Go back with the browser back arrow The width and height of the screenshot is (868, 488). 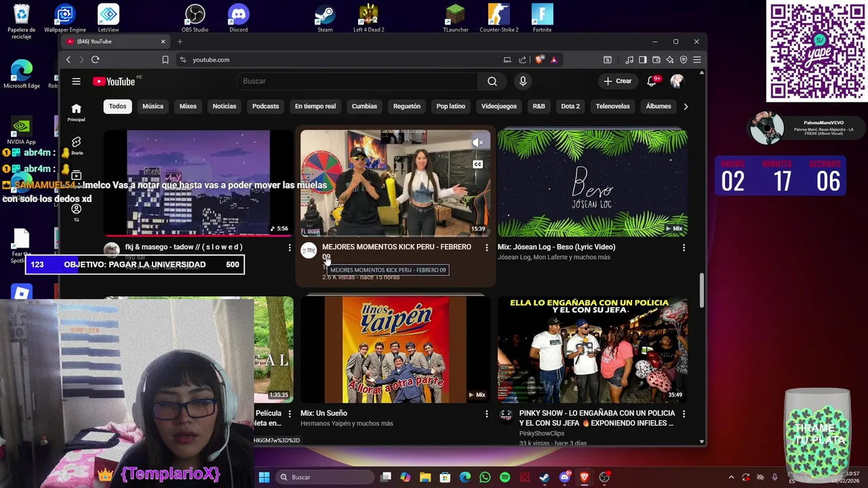68,60
